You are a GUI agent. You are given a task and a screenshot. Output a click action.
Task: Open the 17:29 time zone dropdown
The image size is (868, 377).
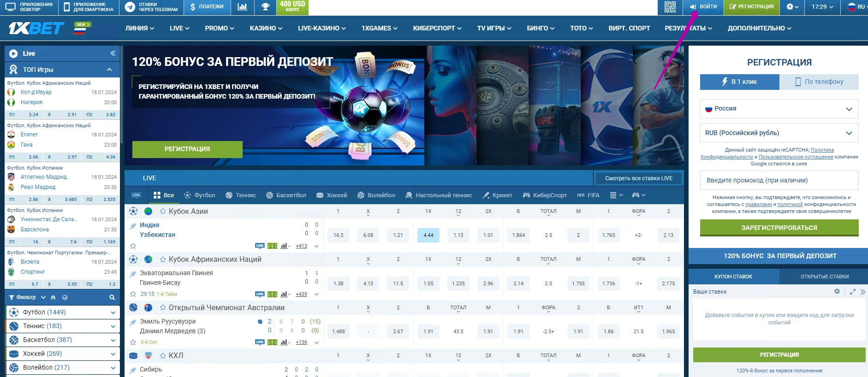point(822,7)
